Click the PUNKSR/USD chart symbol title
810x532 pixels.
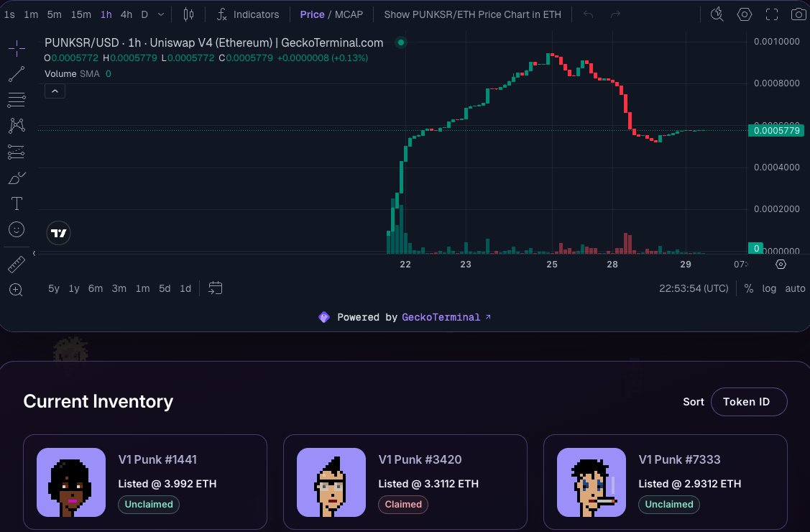tap(214, 43)
